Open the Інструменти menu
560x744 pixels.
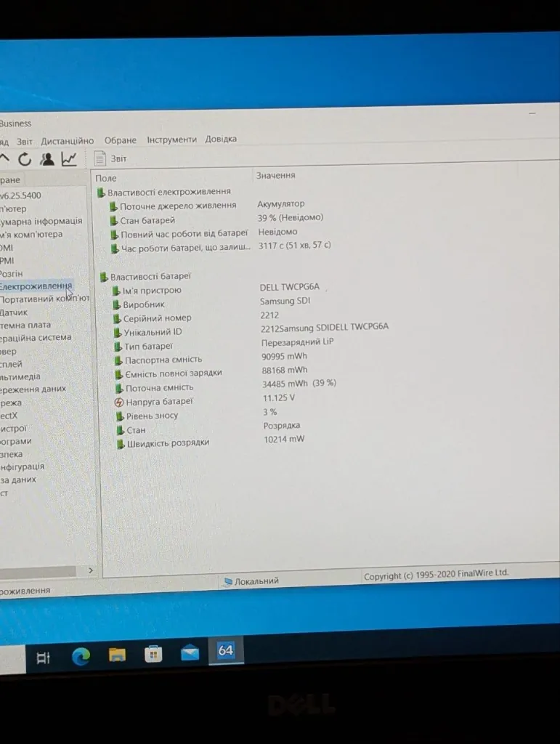click(x=171, y=139)
